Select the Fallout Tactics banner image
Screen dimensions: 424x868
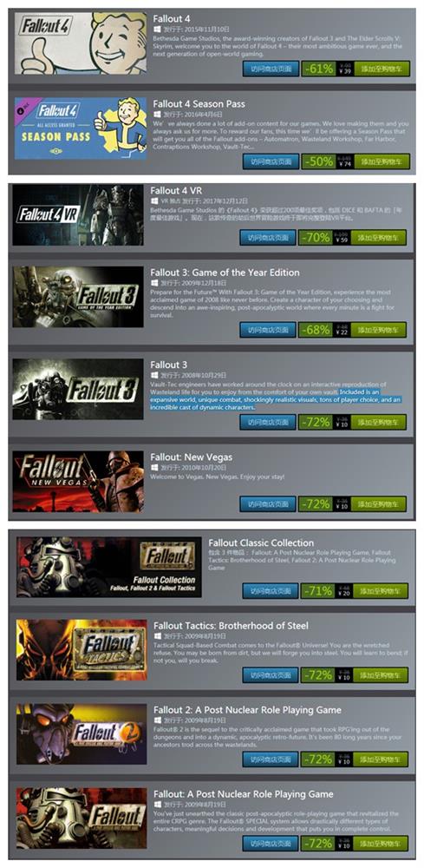82,649
